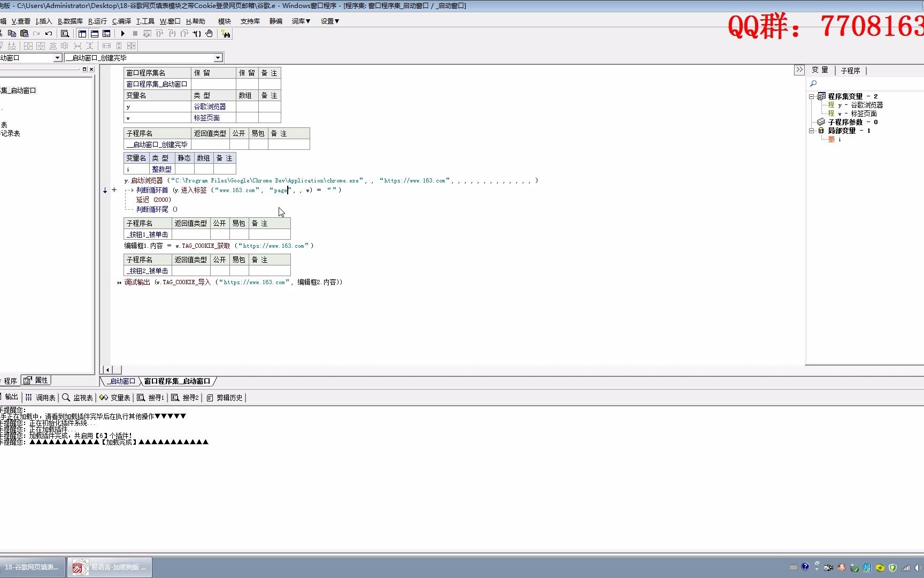
Task: Click the 静编 toolbar button
Action: [x=276, y=21]
